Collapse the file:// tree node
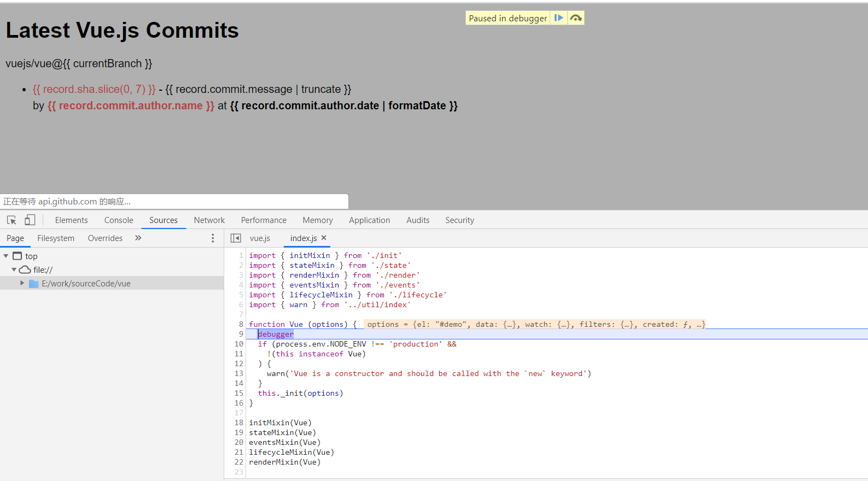Screen dimensions: 868x481 [14, 269]
